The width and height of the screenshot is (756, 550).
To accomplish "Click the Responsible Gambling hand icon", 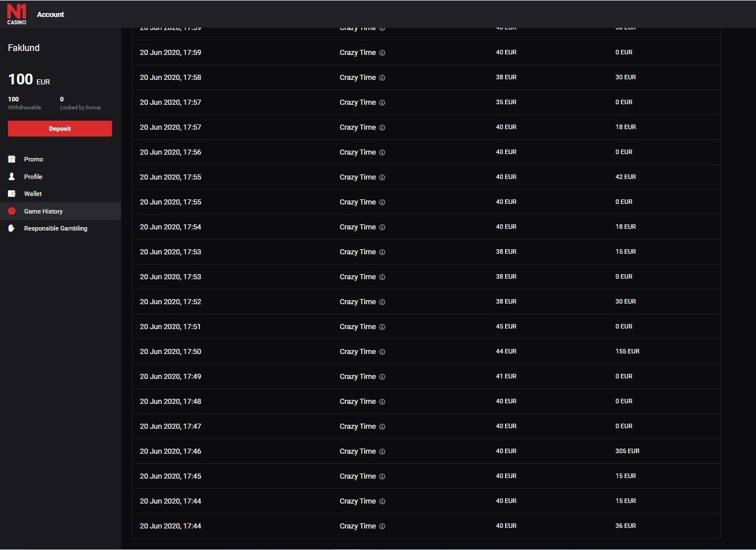I will click(x=11, y=228).
